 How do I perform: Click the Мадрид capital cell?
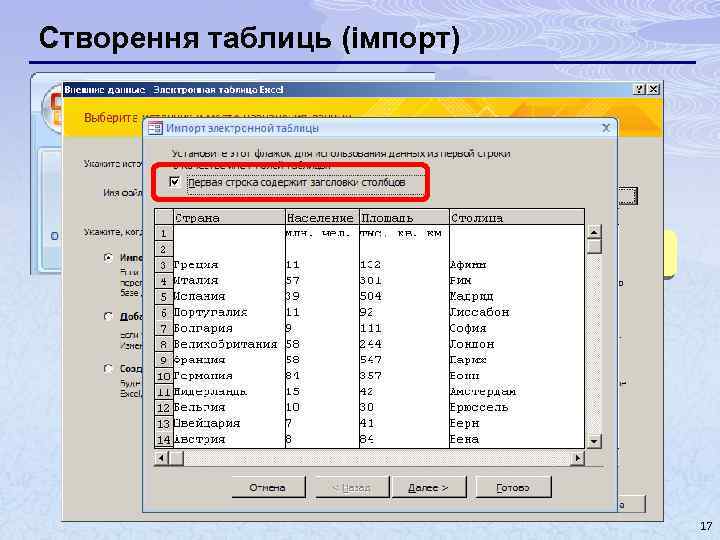pyautogui.click(x=517, y=297)
